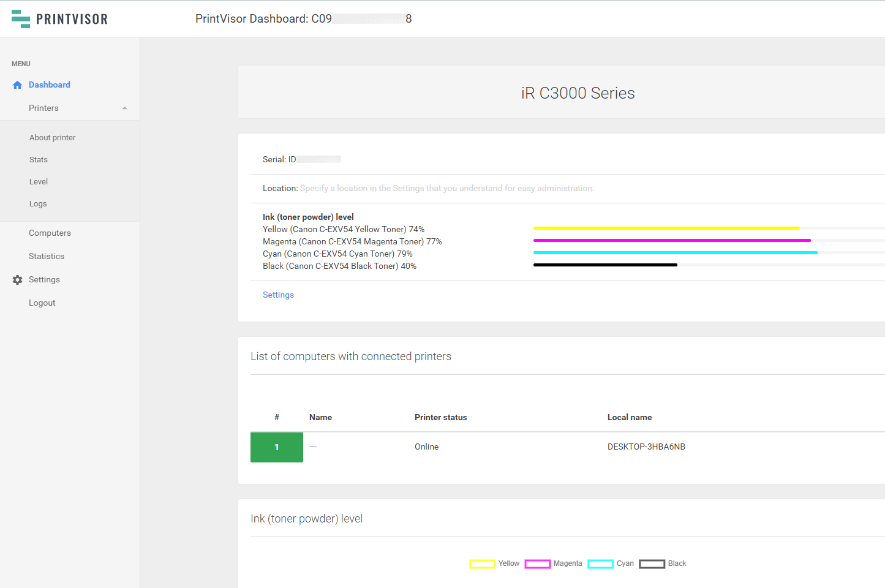Open the Statistics page

coord(46,257)
